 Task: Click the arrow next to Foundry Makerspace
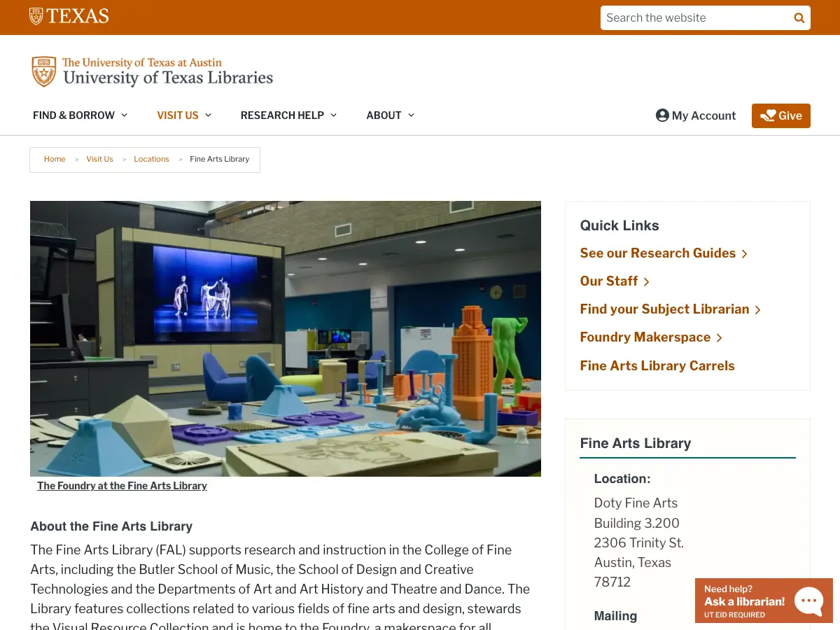click(719, 338)
